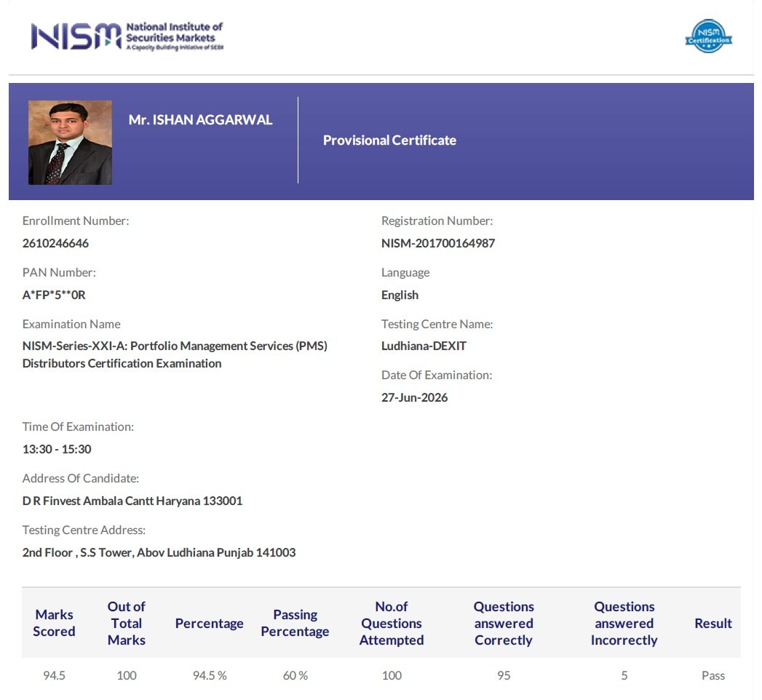Select address D R Finvest Ambala Cantt

(132, 501)
